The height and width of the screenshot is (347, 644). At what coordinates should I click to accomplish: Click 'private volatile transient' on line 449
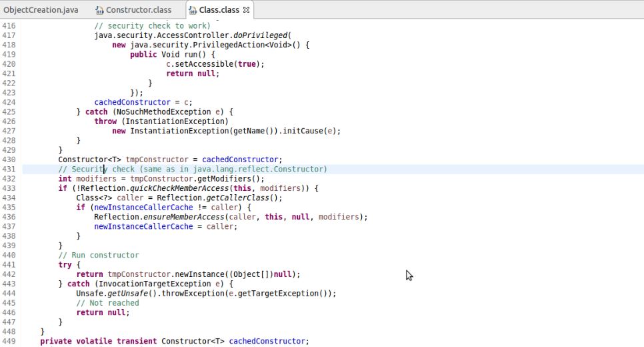(x=99, y=341)
